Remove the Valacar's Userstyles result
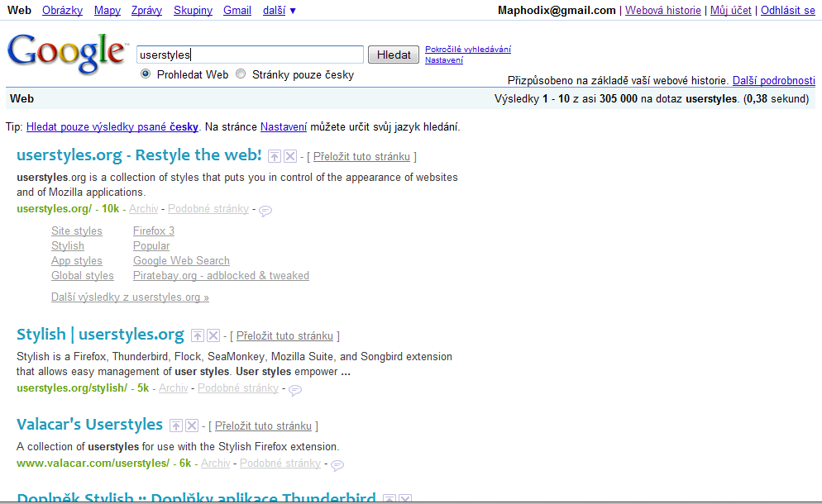The width and height of the screenshot is (822, 504). click(x=193, y=426)
